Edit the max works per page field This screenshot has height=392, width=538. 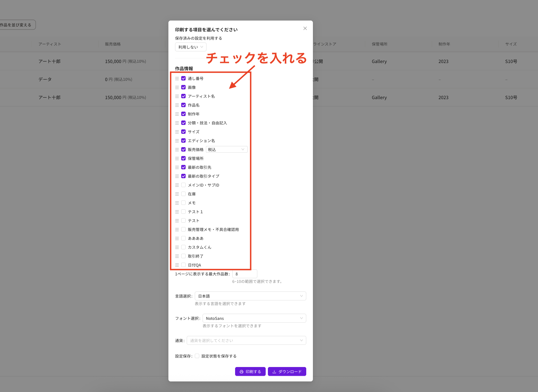(x=244, y=274)
